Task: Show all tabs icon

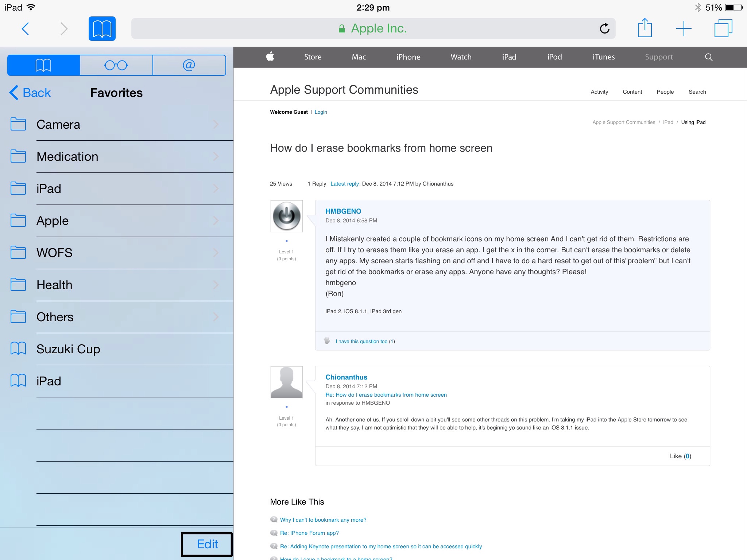Action: click(723, 28)
